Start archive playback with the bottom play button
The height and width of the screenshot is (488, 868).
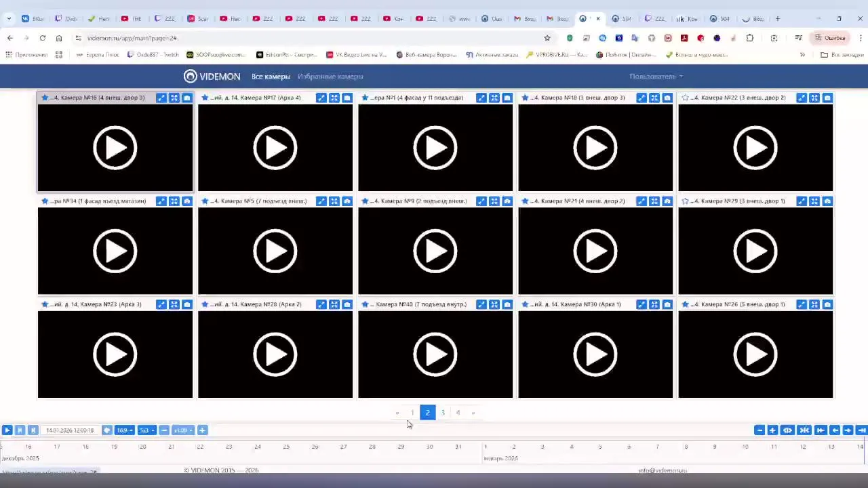[7, 430]
